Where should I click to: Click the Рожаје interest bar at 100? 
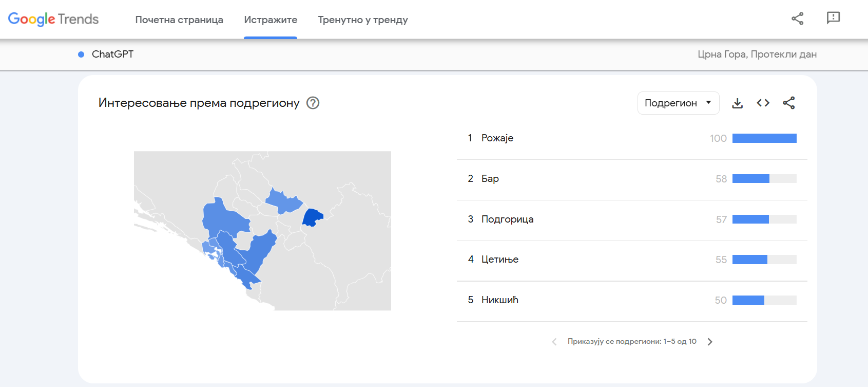(764, 138)
